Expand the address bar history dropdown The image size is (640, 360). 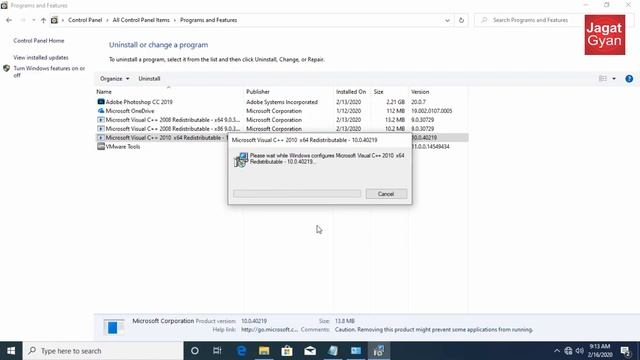[x=447, y=20]
